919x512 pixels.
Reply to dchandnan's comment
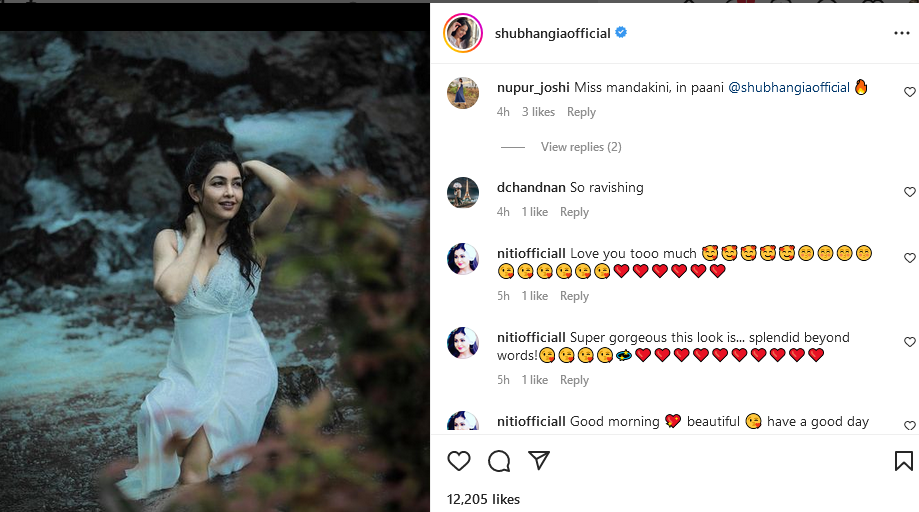pyautogui.click(x=574, y=212)
